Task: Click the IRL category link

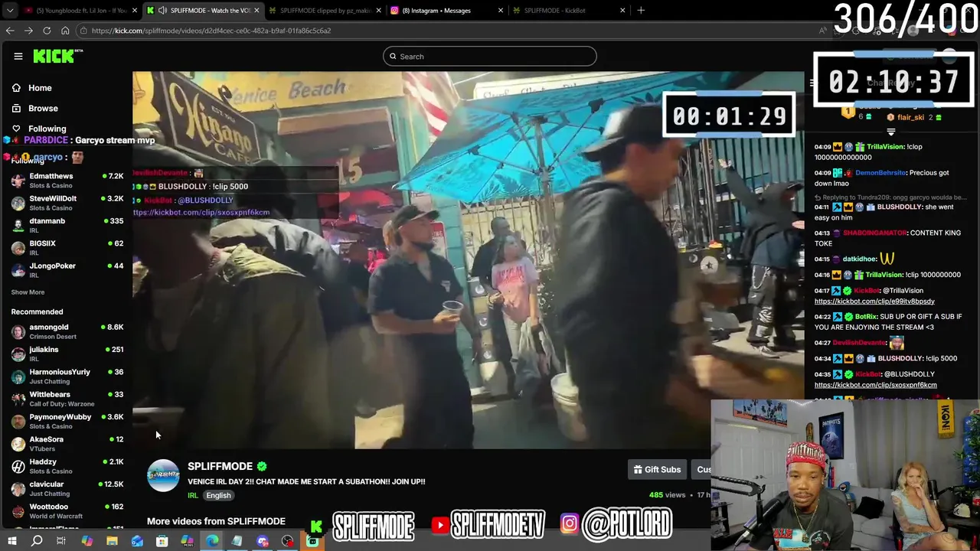Action: (193, 495)
